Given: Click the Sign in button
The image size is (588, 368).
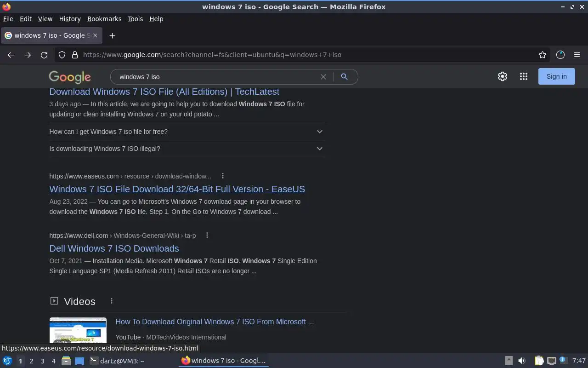Looking at the screenshot, I should (x=556, y=76).
